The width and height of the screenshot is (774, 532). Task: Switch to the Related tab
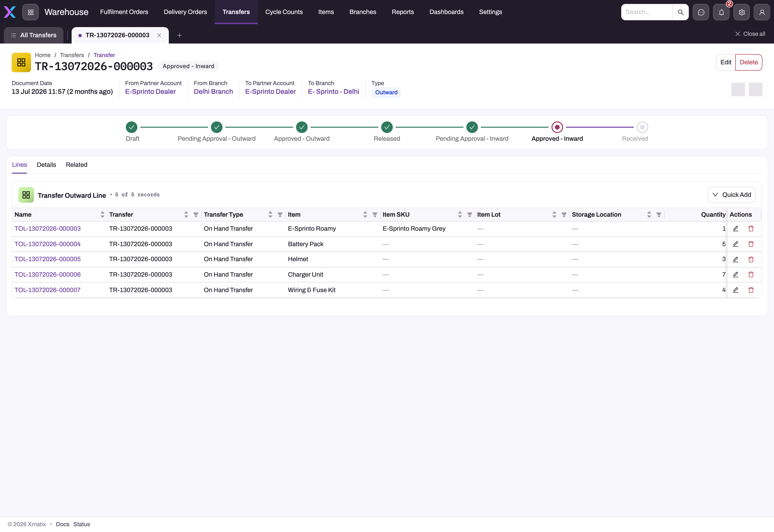pyautogui.click(x=77, y=165)
